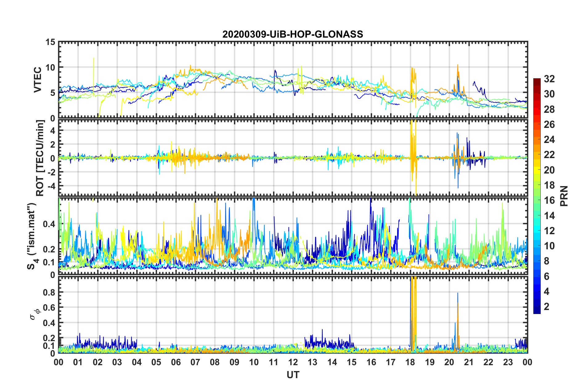The width and height of the screenshot is (586, 392).
Task: Click the plot title 20200309-UiB-HOP-GLONASS
Action: coord(293,34)
